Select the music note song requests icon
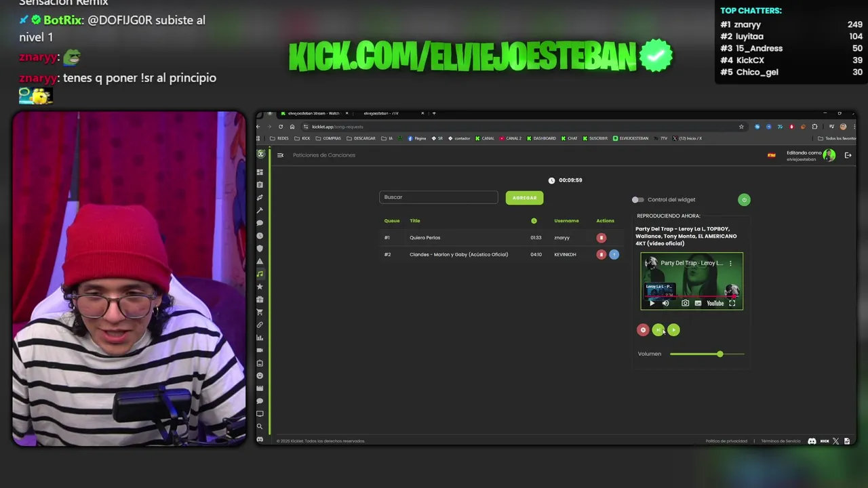The width and height of the screenshot is (868, 488). point(260,274)
